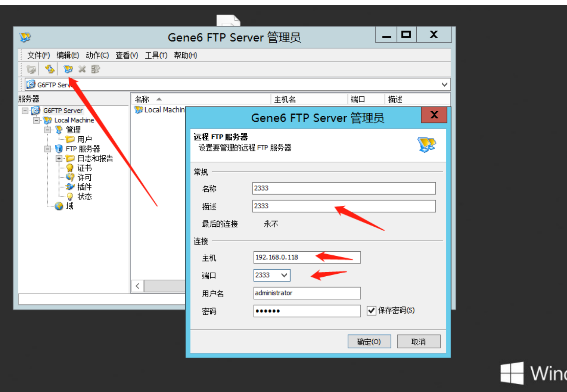567x392 pixels.
Task: Click Local Machine icon in list pane
Action: click(139, 109)
